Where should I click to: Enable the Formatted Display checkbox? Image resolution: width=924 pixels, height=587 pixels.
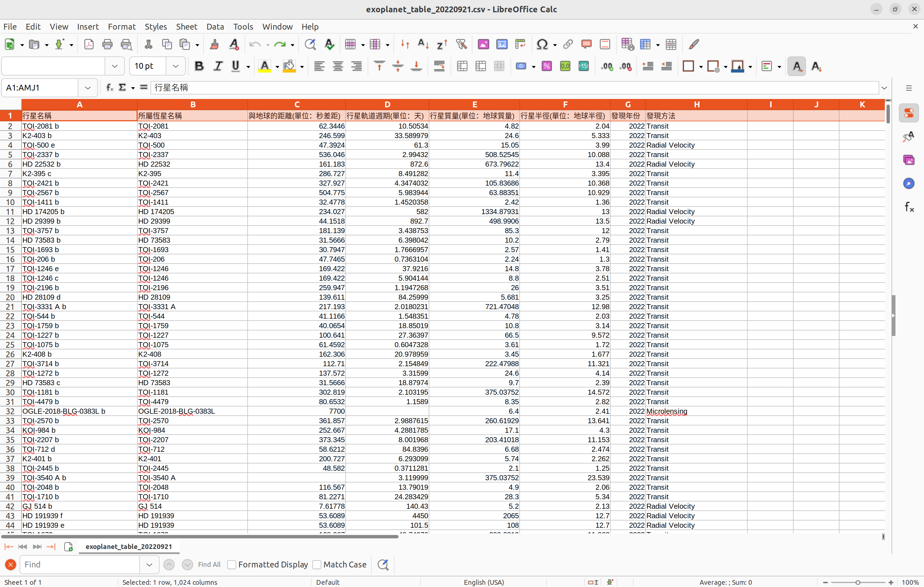pos(232,564)
